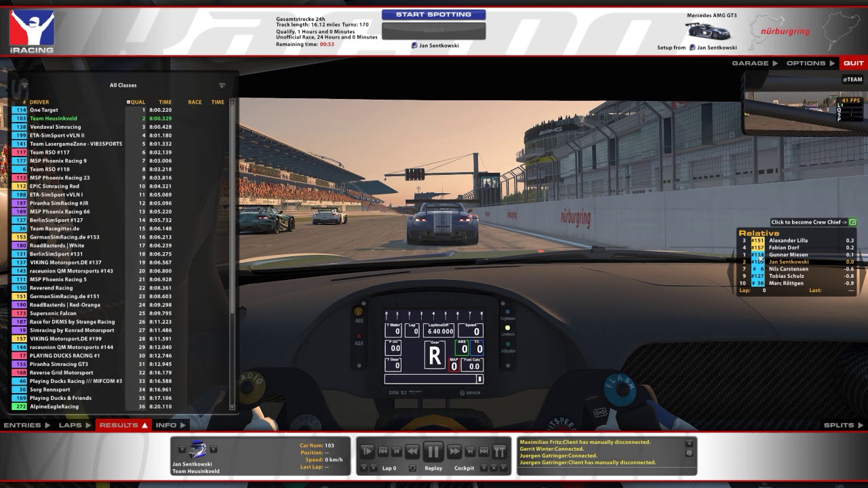This screenshot has width=868, height=488.
Task: Jump to the replay beginning
Action: [x=383, y=451]
